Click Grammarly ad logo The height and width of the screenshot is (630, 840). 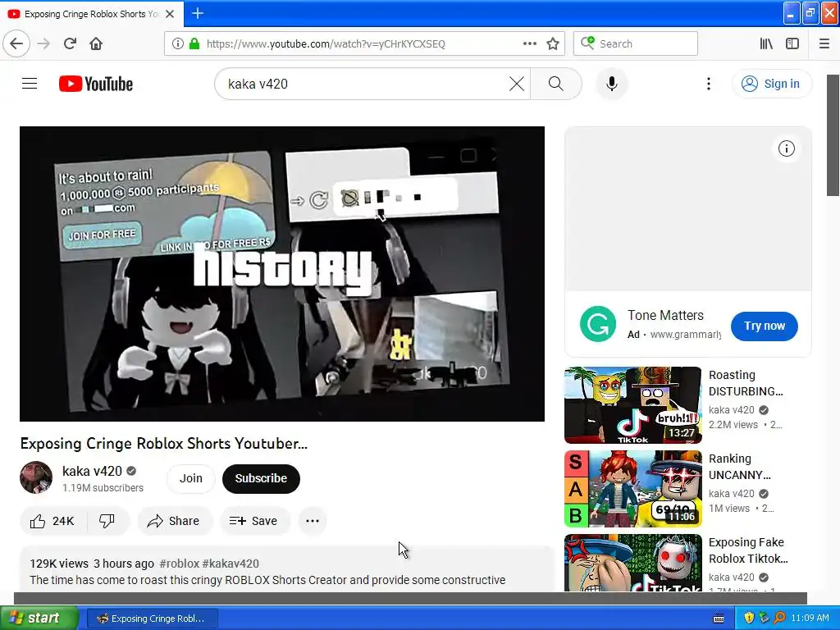pyautogui.click(x=598, y=324)
